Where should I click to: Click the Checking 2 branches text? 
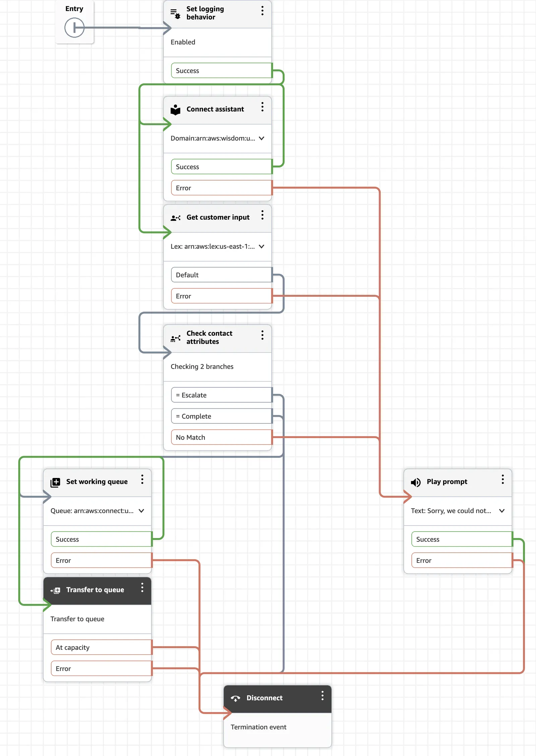click(x=202, y=367)
